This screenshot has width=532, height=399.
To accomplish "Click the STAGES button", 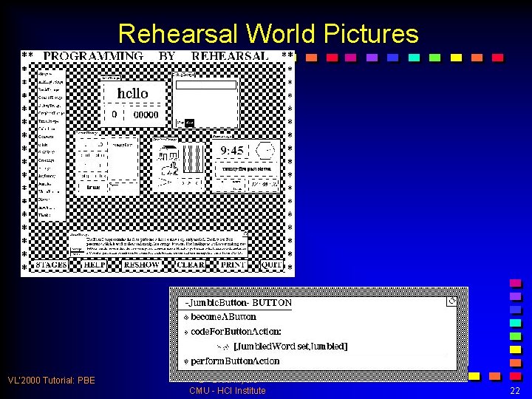I will coord(52,265).
